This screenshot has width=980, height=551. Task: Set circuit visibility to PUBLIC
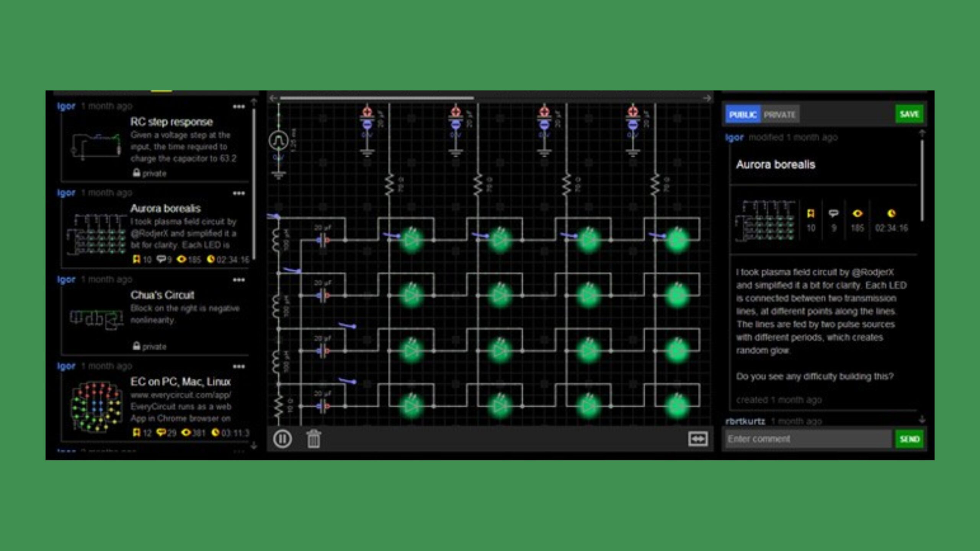[x=743, y=114]
